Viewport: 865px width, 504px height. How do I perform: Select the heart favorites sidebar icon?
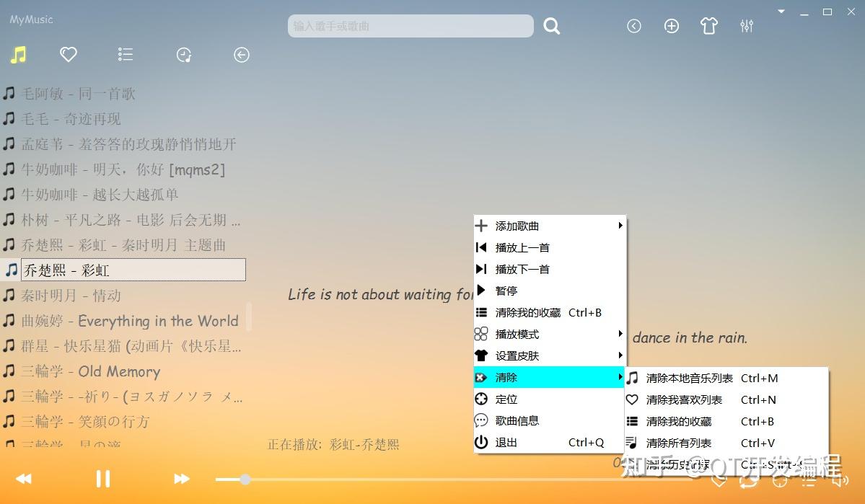(68, 54)
